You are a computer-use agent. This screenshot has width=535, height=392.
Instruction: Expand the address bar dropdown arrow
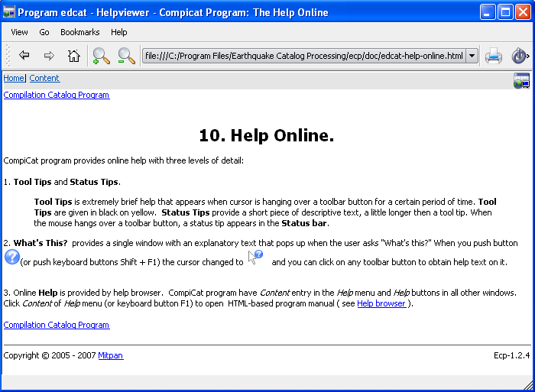click(x=472, y=56)
